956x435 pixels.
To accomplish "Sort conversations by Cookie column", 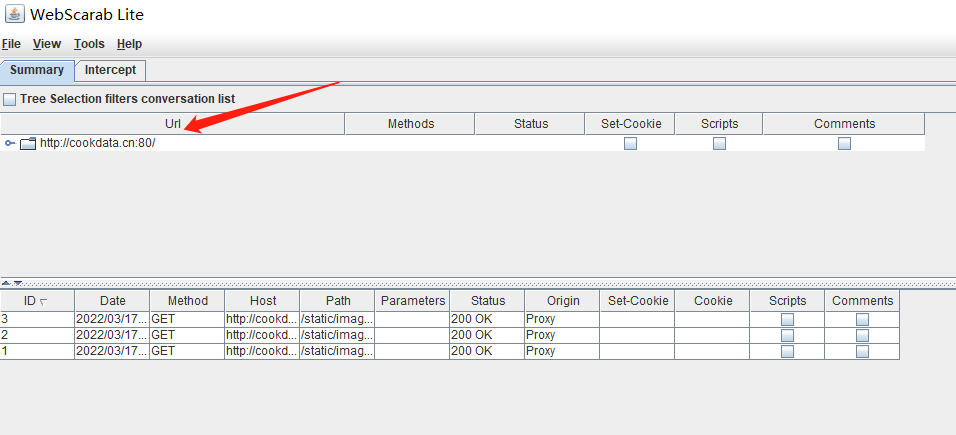I will click(712, 301).
